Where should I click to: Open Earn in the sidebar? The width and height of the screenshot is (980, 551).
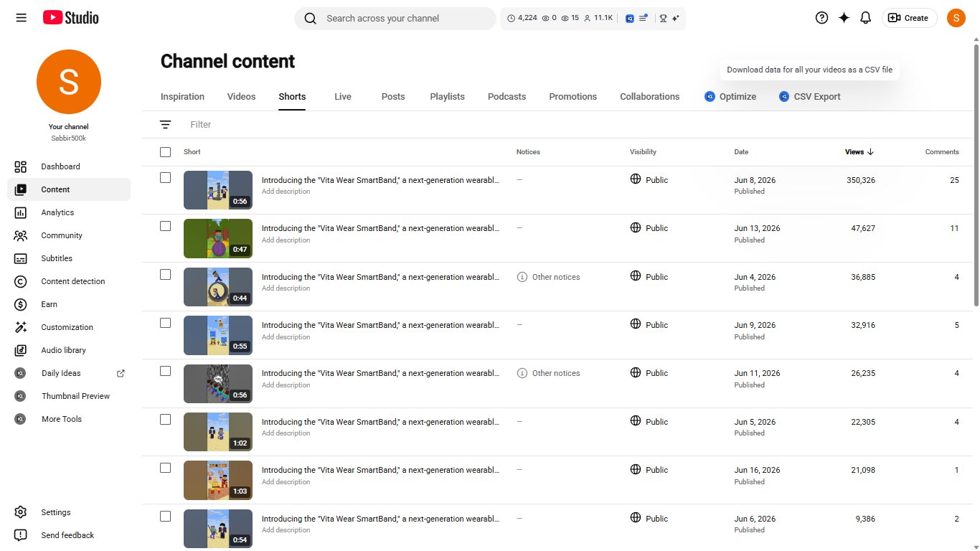[x=69, y=304]
